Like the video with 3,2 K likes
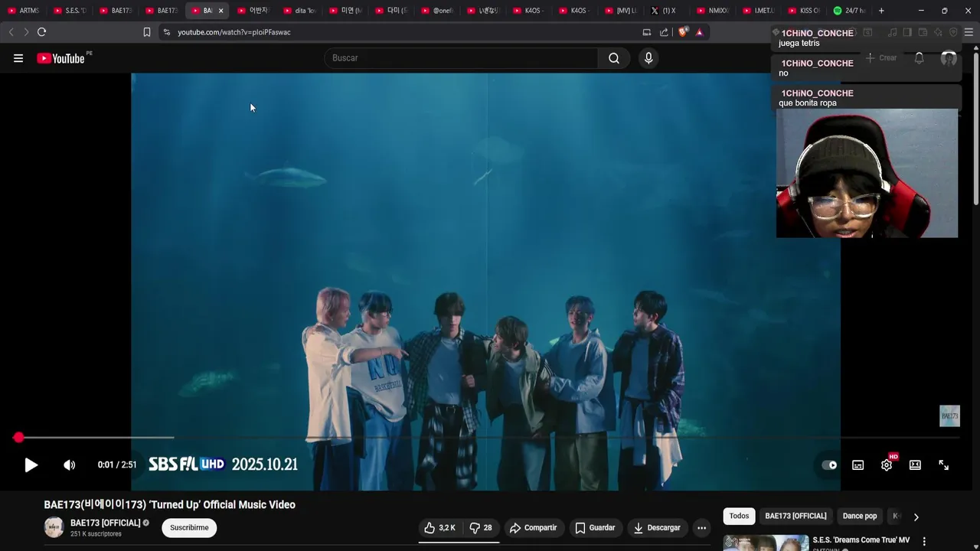Screen dimensions: 980x551 point(440,528)
